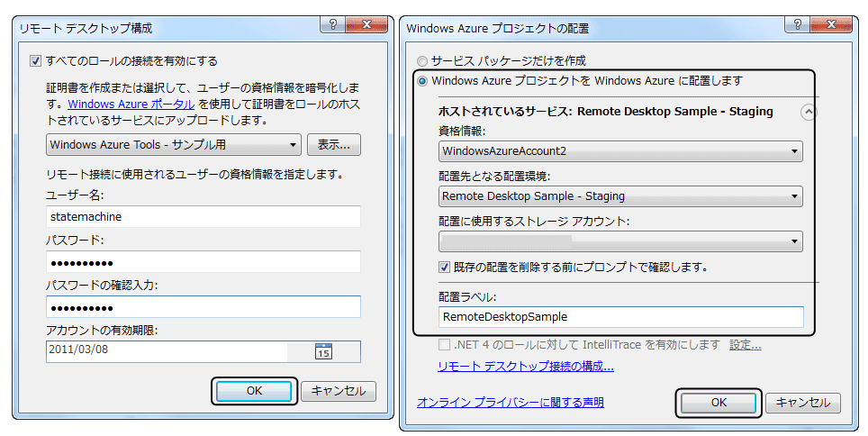The width and height of the screenshot is (868, 436).
Task: Toggle the IntelliTrace for .NET 4 roles checkbox
Action: tap(444, 345)
